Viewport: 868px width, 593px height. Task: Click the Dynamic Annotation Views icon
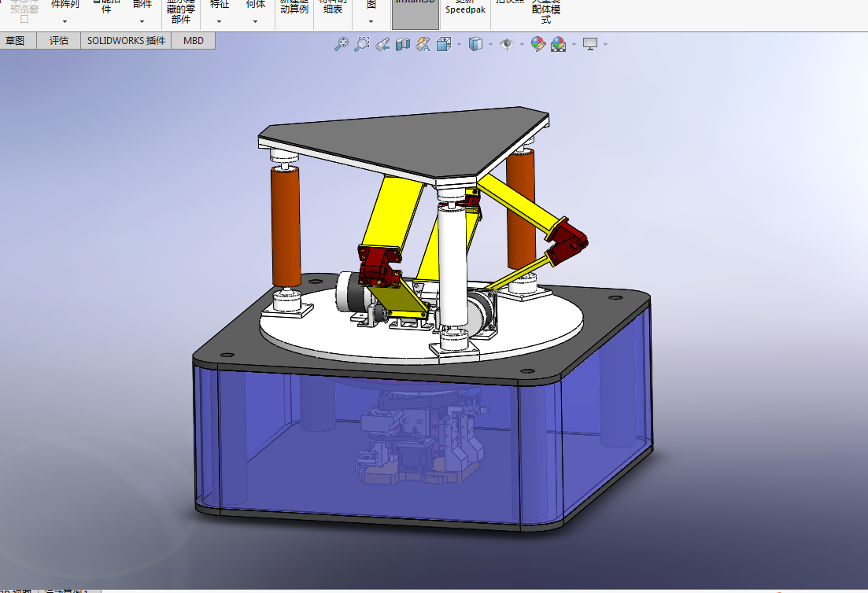click(423, 44)
